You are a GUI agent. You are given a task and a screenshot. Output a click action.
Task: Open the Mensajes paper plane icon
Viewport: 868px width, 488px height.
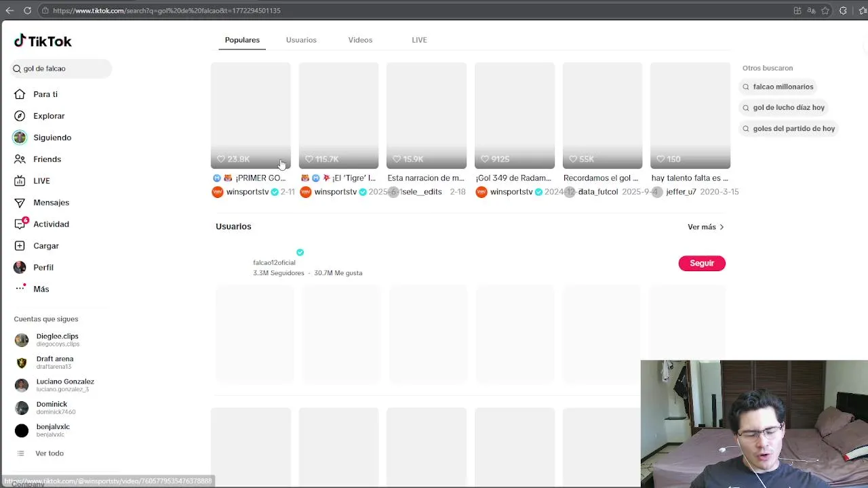click(20, 203)
